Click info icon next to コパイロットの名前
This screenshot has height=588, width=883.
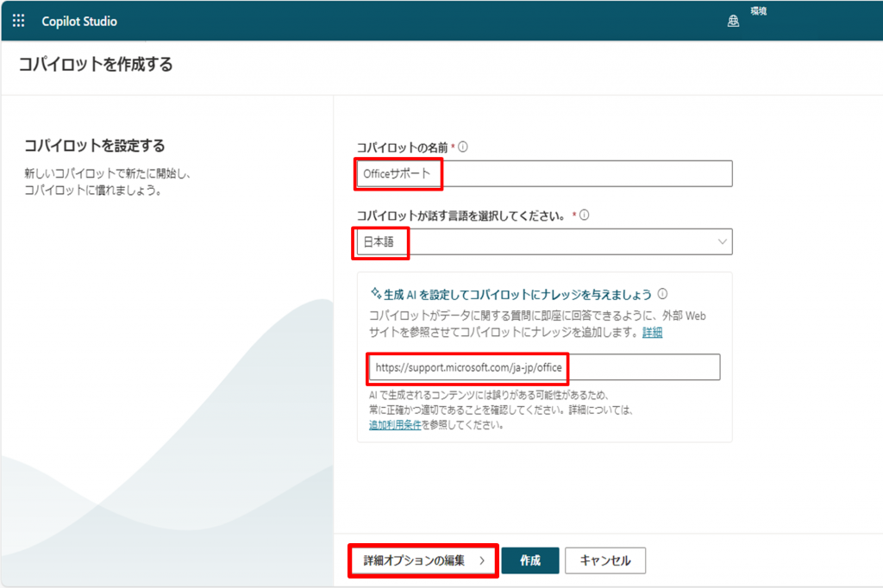point(463,147)
